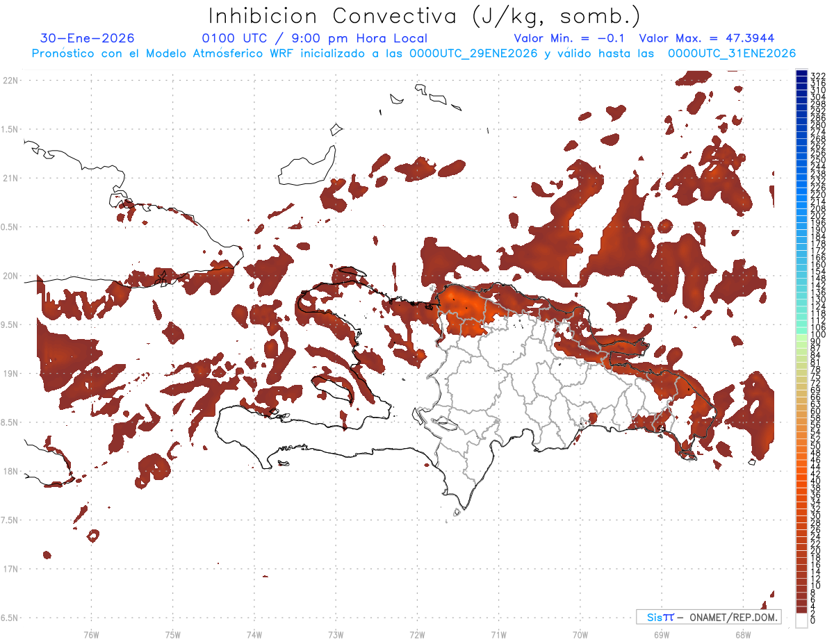Click the '18N' latitude label

[x=10, y=471]
